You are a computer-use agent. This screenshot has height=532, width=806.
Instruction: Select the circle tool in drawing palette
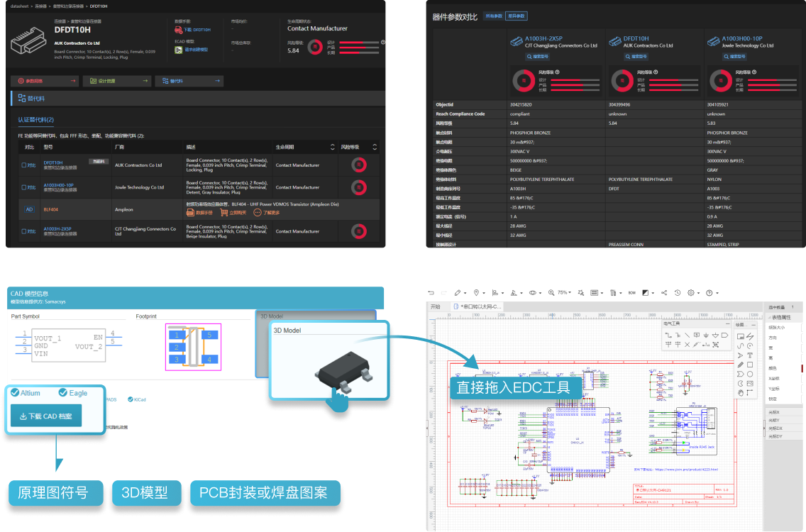(x=750, y=375)
